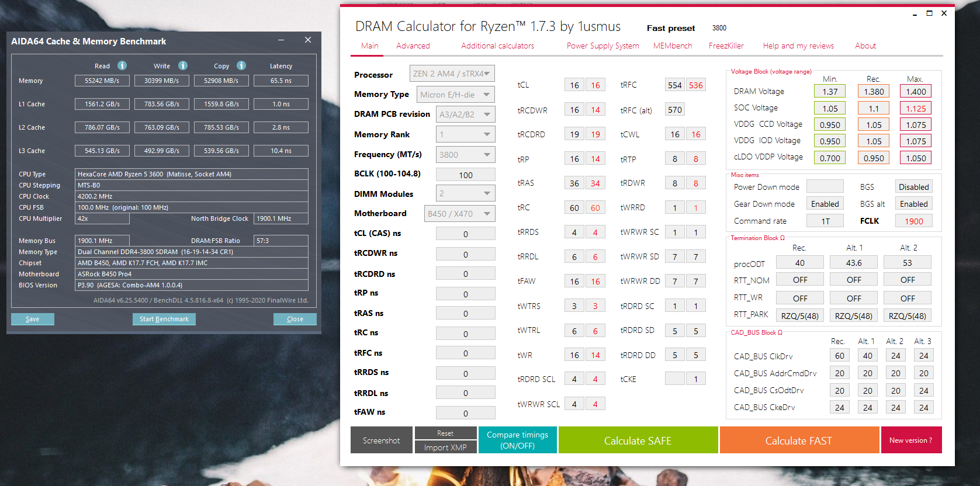This screenshot has height=486, width=980.
Task: Toggle Compare timings ON/OFF
Action: (518, 440)
